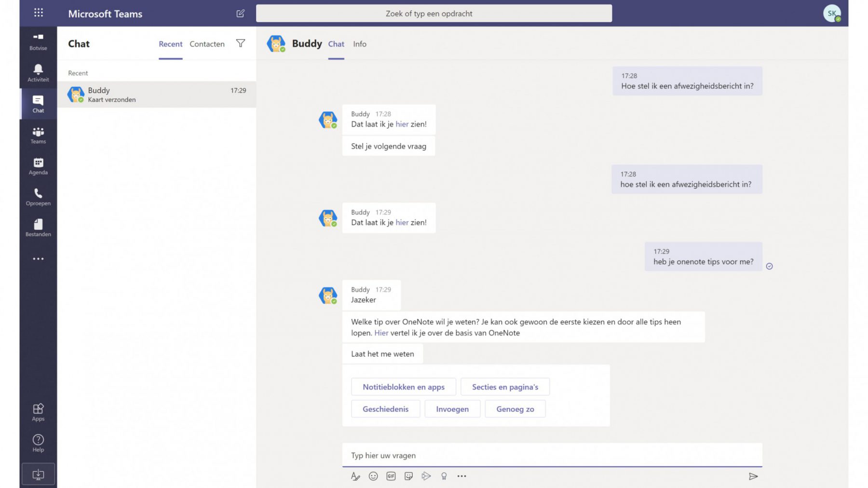Open the SK profile avatar
This screenshot has height=488, width=868.
tap(832, 14)
